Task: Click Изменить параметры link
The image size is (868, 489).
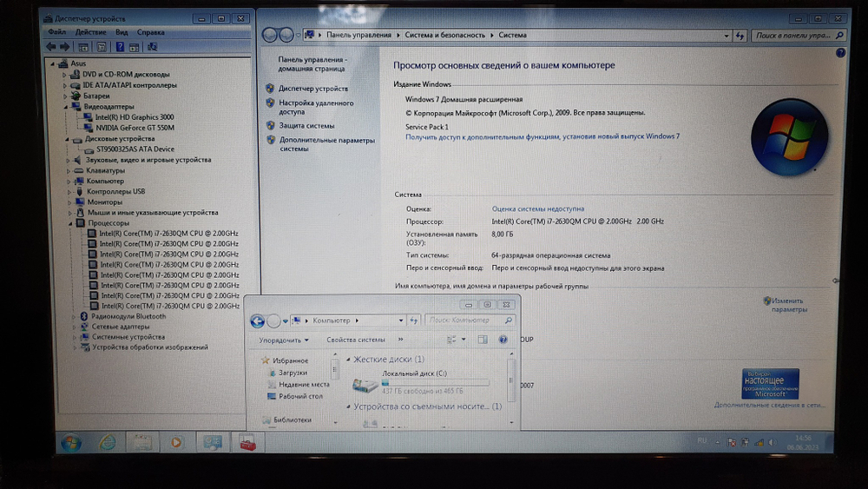Action: (x=789, y=305)
